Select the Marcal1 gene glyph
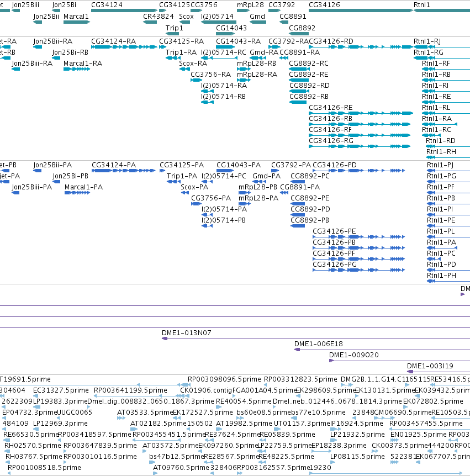Image resolution: width=470 pixels, height=476 pixels. point(77,22)
